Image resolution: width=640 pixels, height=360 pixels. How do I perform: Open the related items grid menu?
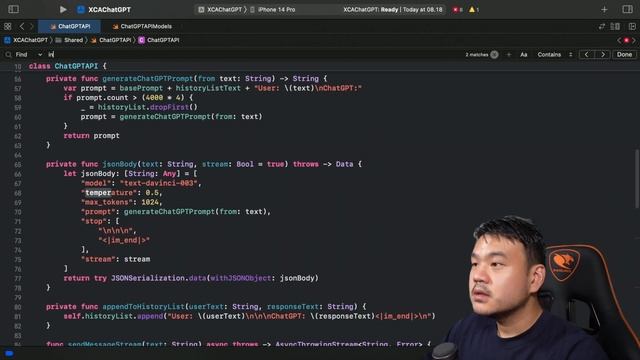click(8, 27)
